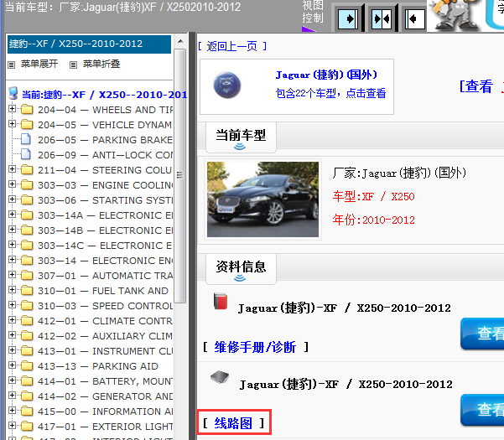The height and width of the screenshot is (440, 504).
Task: Expand the 204-04 Wheels and Tires node
Action: [13, 109]
